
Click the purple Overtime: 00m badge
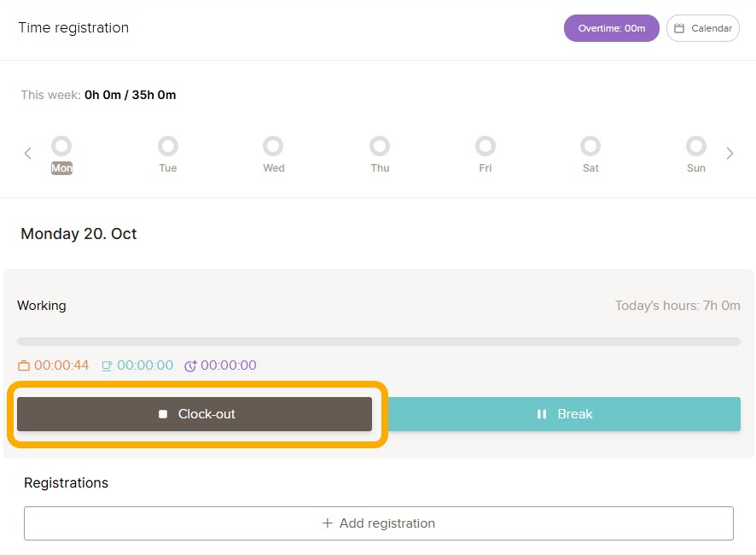(x=611, y=28)
